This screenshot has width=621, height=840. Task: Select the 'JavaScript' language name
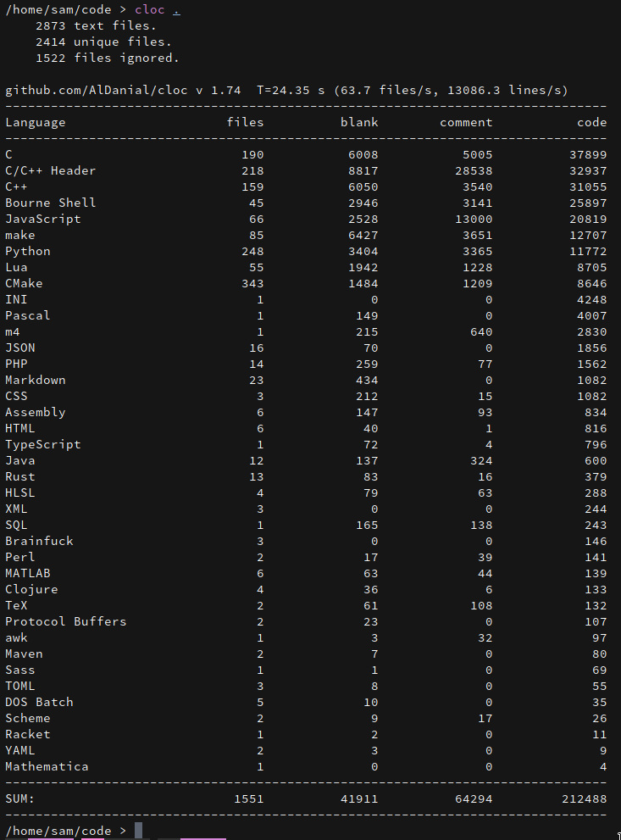(x=43, y=219)
